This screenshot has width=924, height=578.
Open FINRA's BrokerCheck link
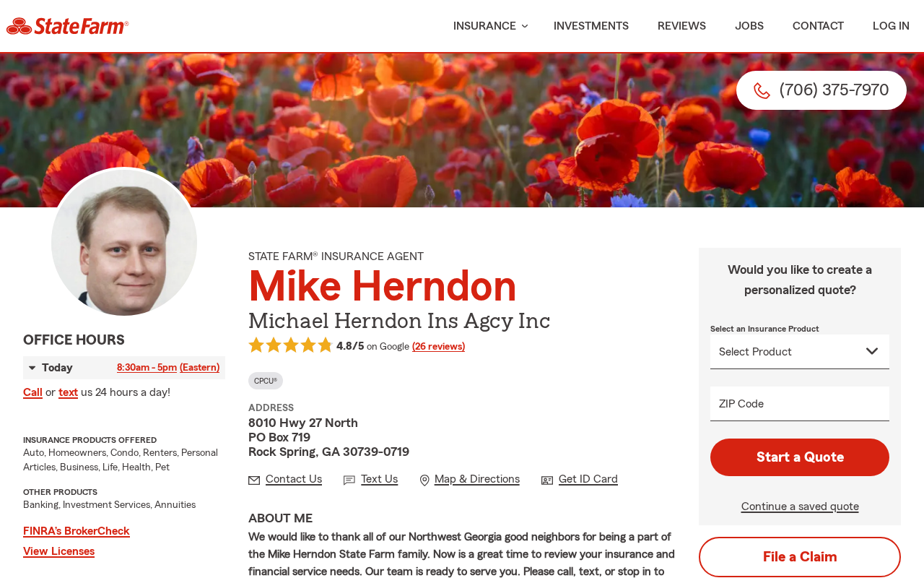pos(77,531)
